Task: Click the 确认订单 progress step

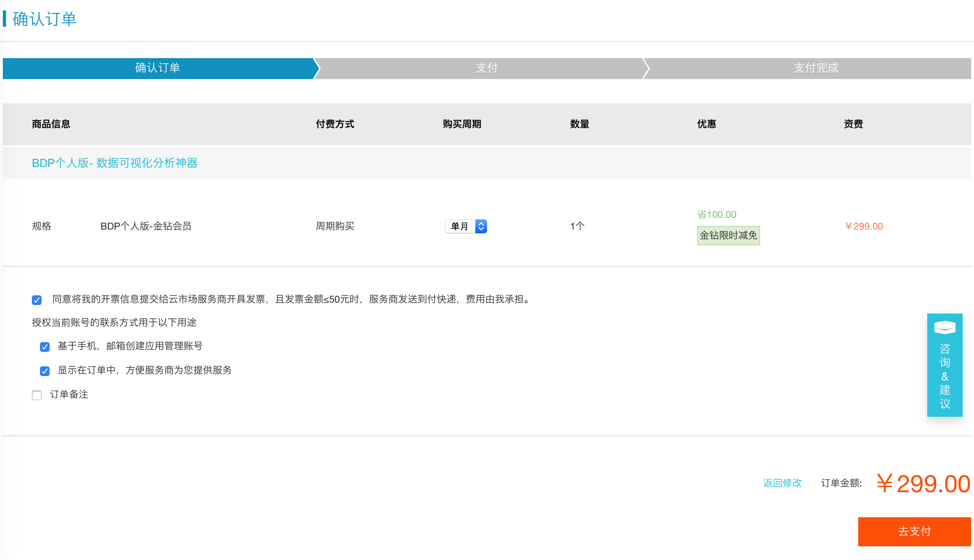Action: [157, 68]
